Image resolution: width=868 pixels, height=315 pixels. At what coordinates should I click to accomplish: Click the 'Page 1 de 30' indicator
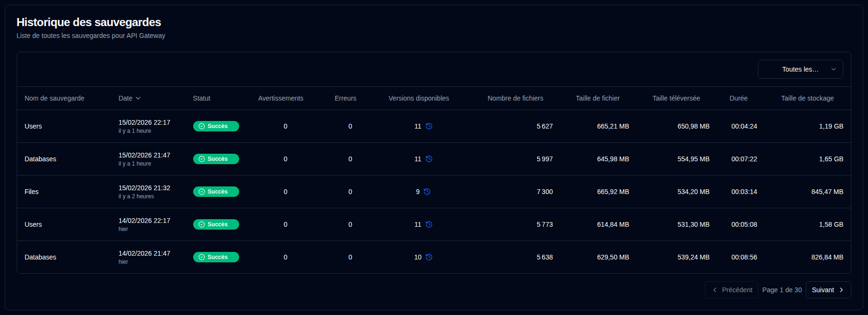tap(782, 290)
